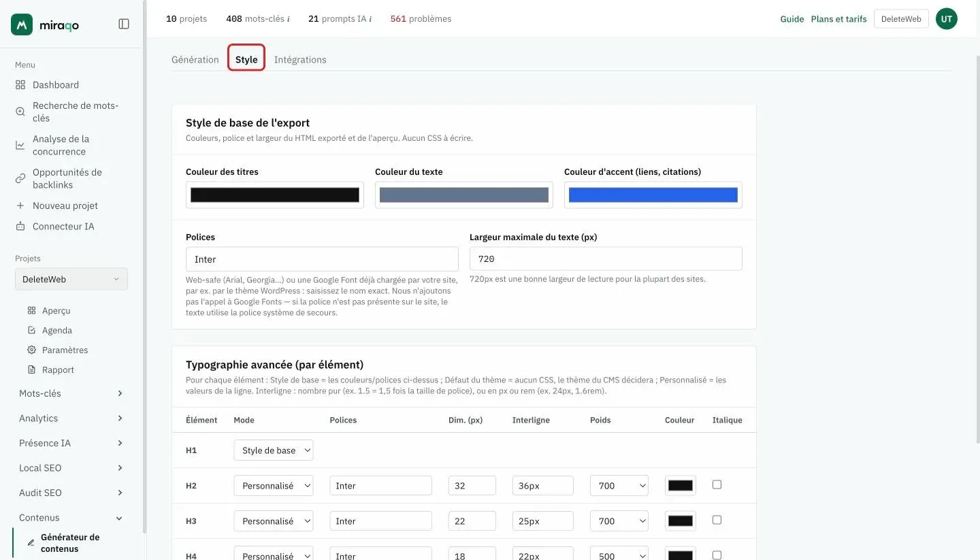Open the H2 Poids dropdown showing 700
The height and width of the screenshot is (560, 980).
click(x=619, y=486)
